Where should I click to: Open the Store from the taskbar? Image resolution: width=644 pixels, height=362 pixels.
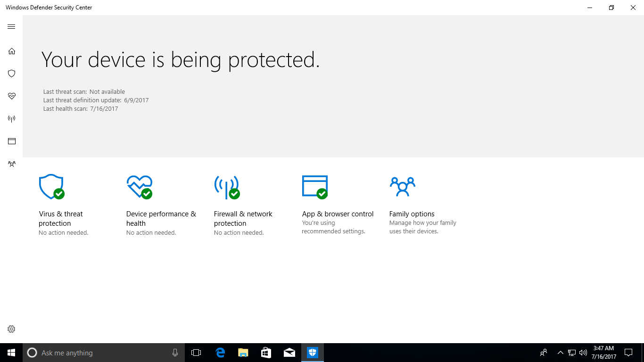[x=266, y=353]
